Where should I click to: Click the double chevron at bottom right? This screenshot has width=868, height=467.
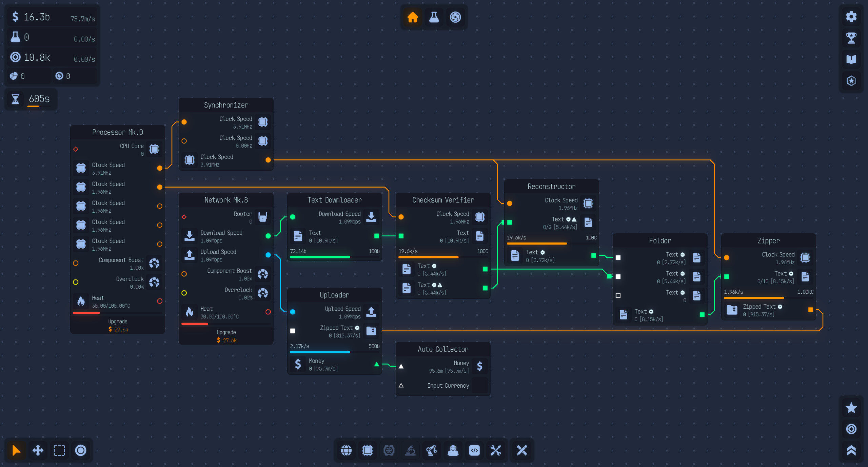[851, 450]
